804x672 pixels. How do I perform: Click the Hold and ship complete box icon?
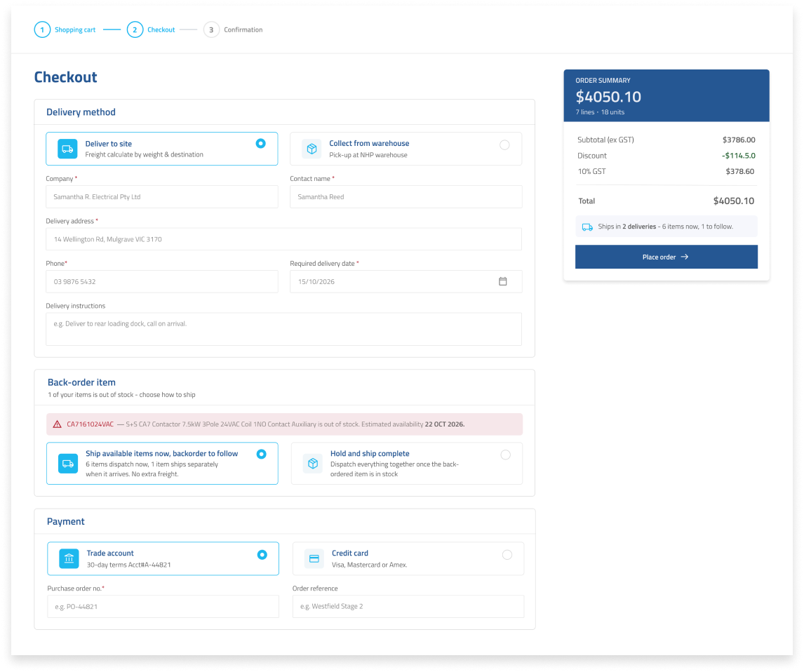[313, 464]
